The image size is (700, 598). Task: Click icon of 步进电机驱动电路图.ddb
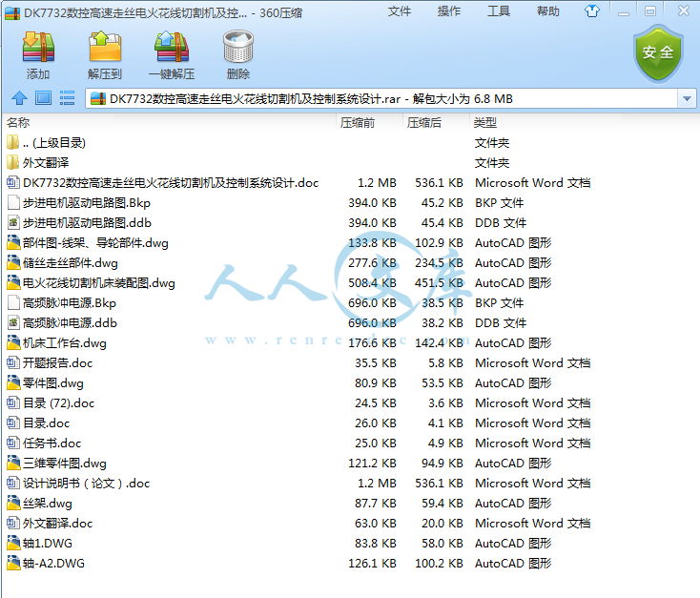(13, 222)
